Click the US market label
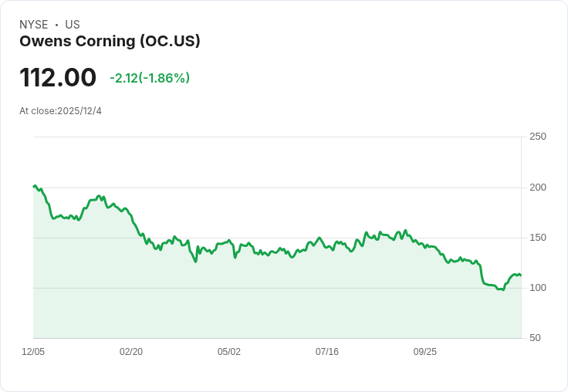The image size is (568, 392). [73, 25]
